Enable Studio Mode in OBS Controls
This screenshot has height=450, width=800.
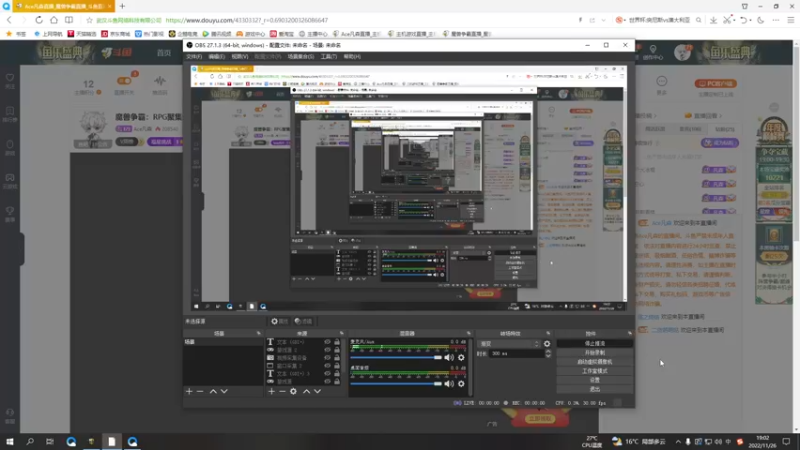[x=595, y=371]
